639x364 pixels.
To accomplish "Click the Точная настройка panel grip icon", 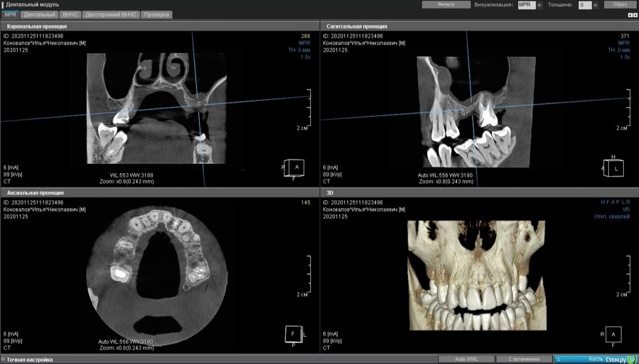I will (x=3, y=360).
